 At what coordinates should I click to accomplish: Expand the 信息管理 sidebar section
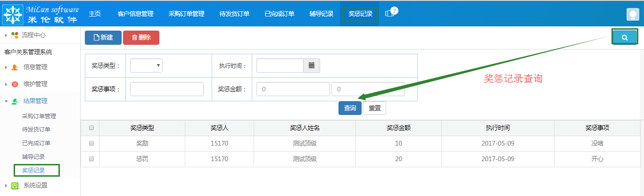(x=35, y=67)
